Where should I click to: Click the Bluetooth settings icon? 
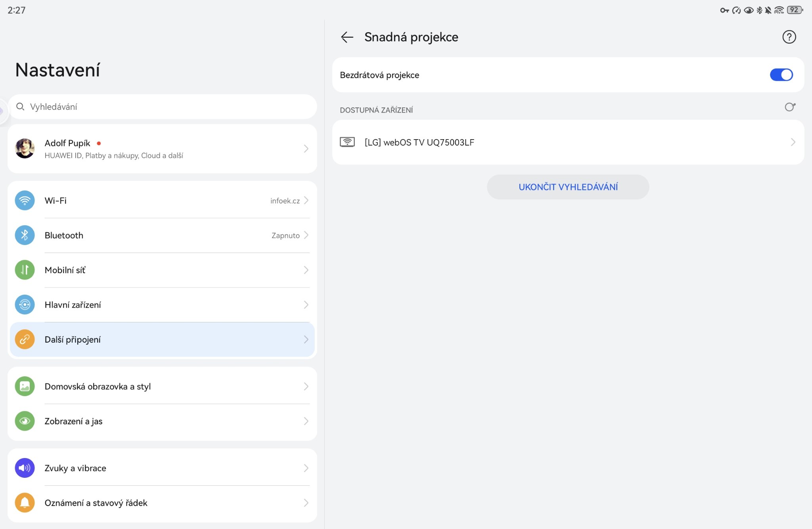click(25, 235)
